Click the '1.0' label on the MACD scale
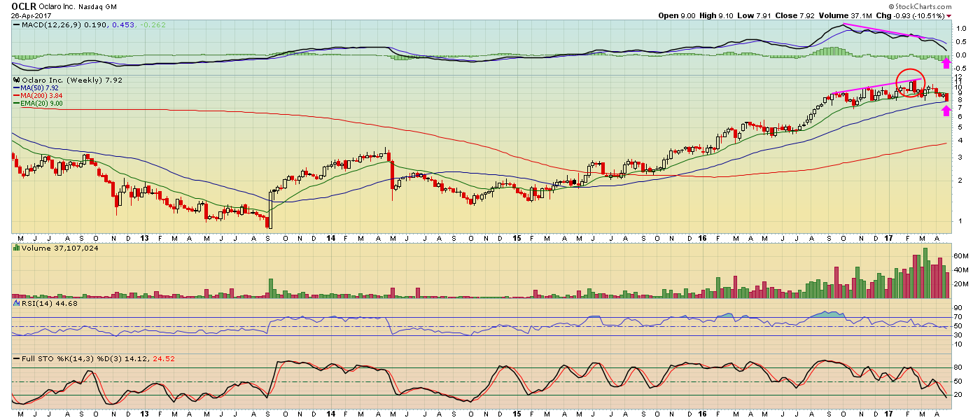This screenshot has height=420, width=980. (x=961, y=29)
